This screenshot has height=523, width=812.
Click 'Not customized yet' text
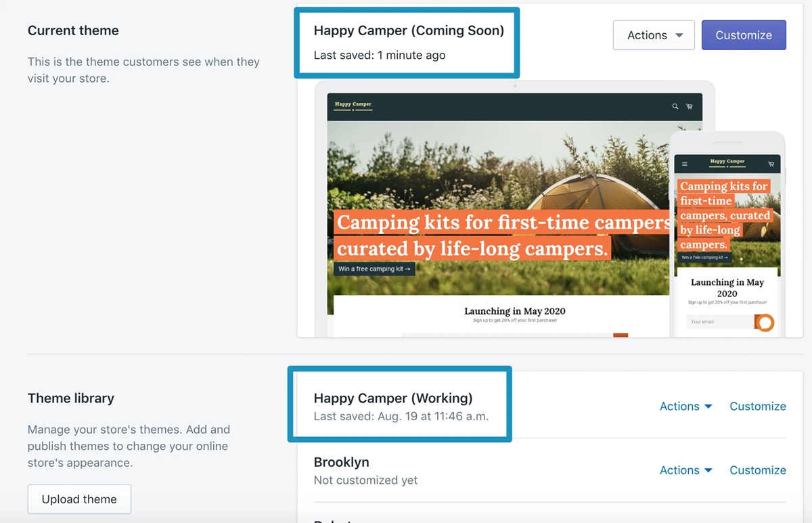tap(365, 480)
